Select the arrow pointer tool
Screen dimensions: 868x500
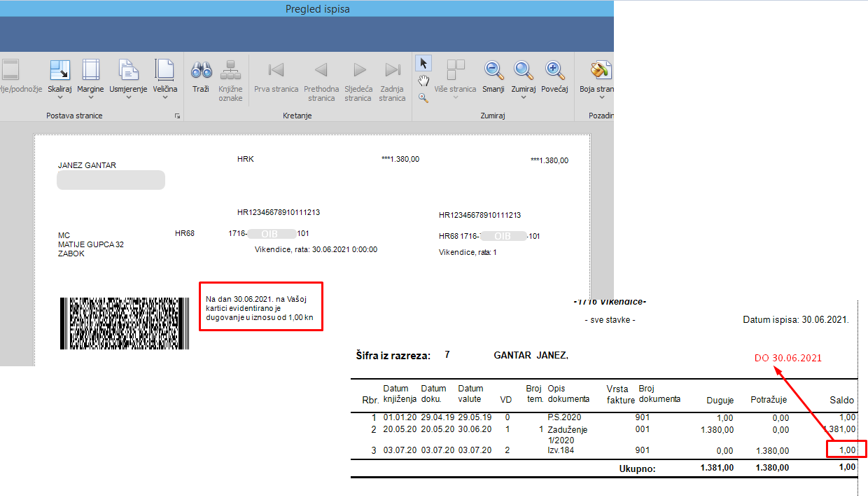(x=423, y=64)
